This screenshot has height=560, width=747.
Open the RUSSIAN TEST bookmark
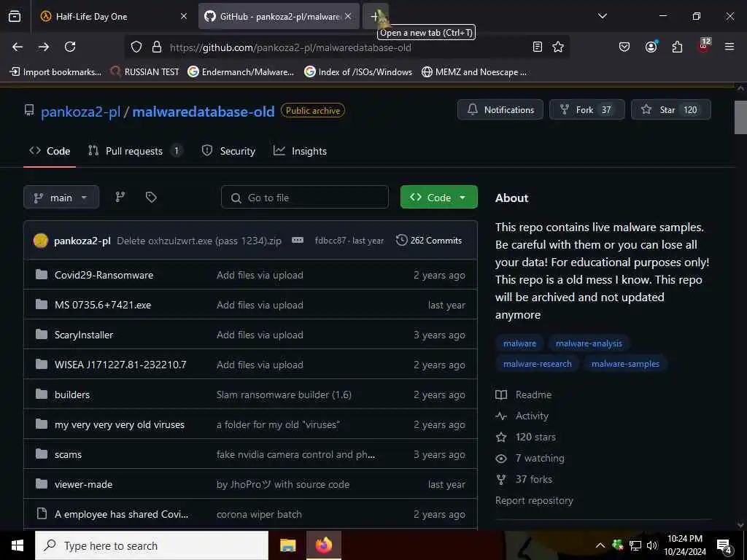click(x=144, y=72)
